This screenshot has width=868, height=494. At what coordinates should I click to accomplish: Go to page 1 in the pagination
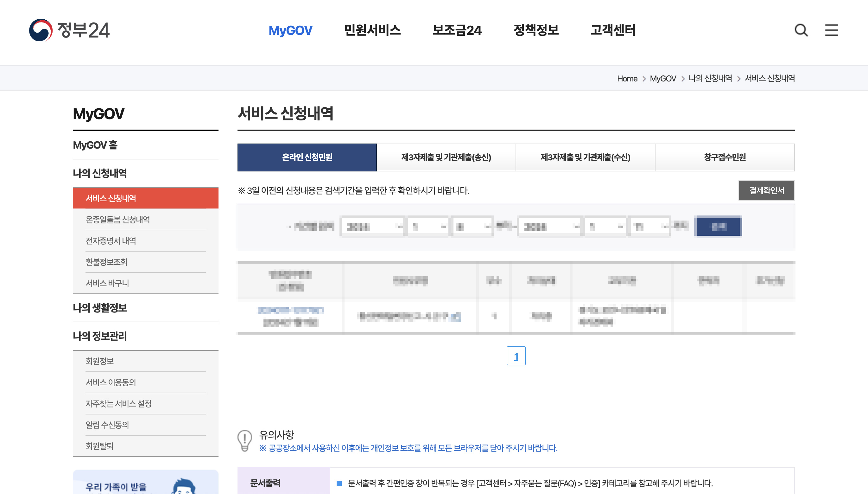click(516, 356)
